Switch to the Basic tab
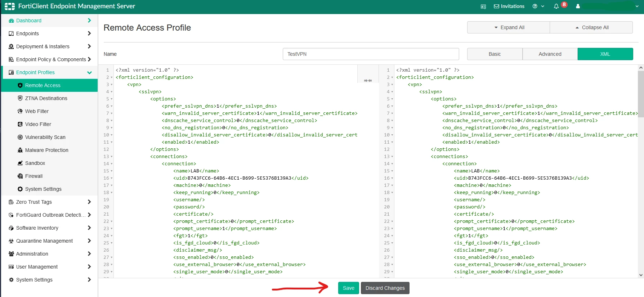Screen dimensions: 644x297 (x=495, y=54)
